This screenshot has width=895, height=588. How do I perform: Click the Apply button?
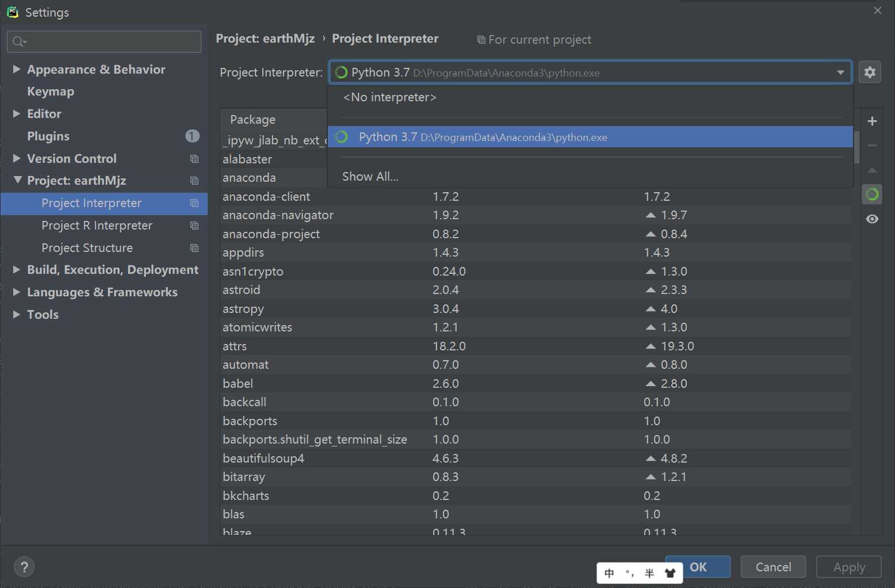[849, 567]
